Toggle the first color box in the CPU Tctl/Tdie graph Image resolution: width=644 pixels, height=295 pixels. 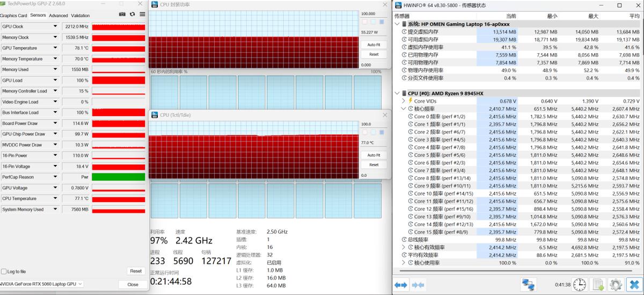click(365, 132)
